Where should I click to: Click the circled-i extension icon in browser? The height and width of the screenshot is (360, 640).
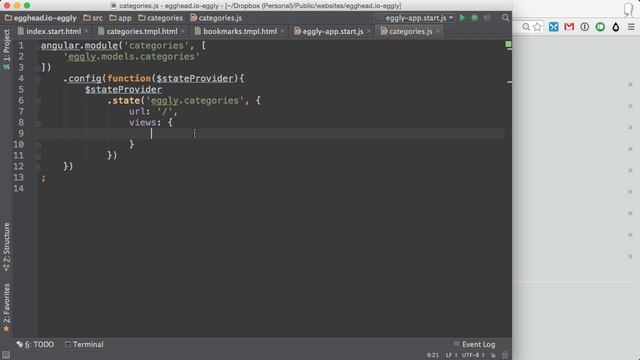(x=584, y=27)
